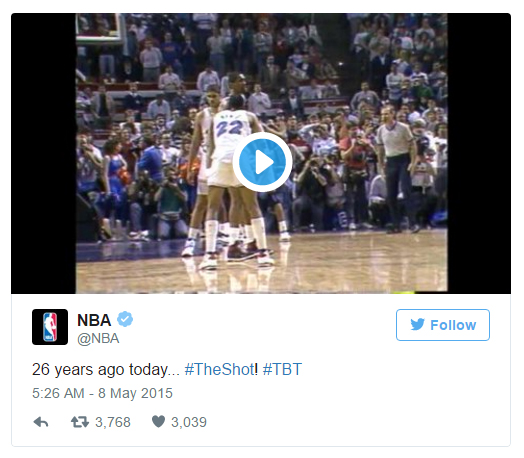The image size is (524, 458).
Task: Click the video thumbnail showing player 22
Action: 261,153
